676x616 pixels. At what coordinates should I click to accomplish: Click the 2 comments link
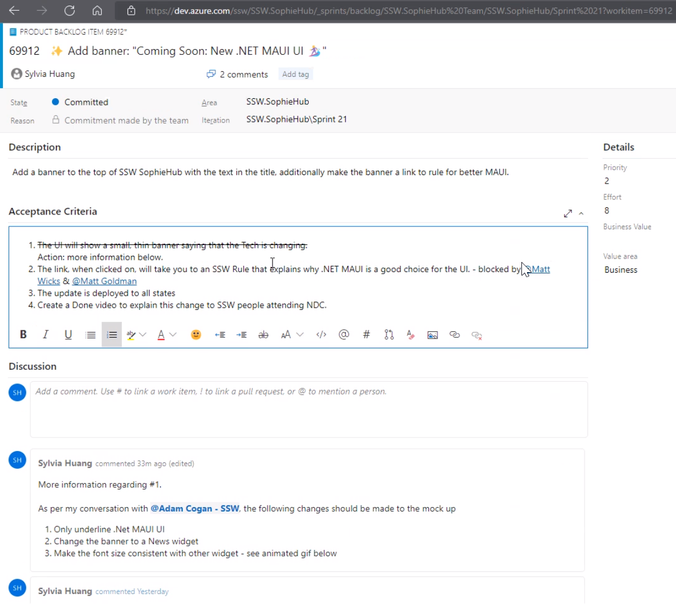point(243,74)
